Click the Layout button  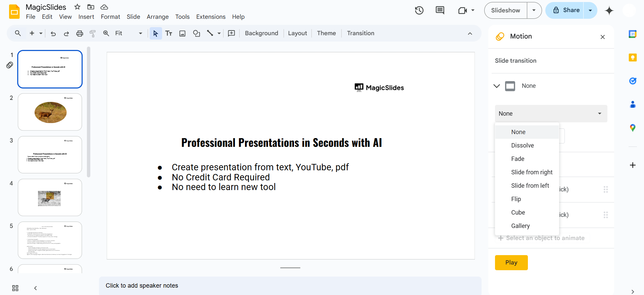click(297, 33)
